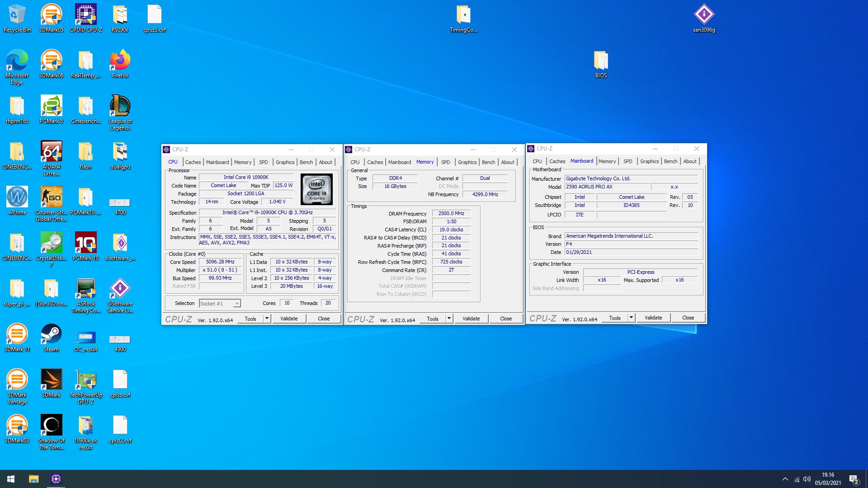
Task: Open the san3096g desktop icon
Action: [x=704, y=18]
